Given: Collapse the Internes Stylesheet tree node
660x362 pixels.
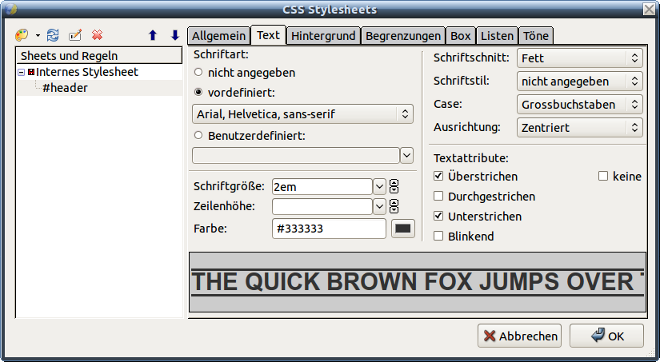Looking at the screenshot, I should pos(21,72).
